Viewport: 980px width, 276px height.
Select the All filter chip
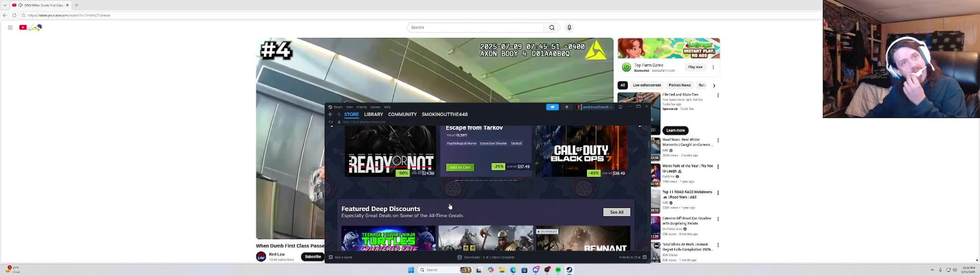[x=622, y=85]
